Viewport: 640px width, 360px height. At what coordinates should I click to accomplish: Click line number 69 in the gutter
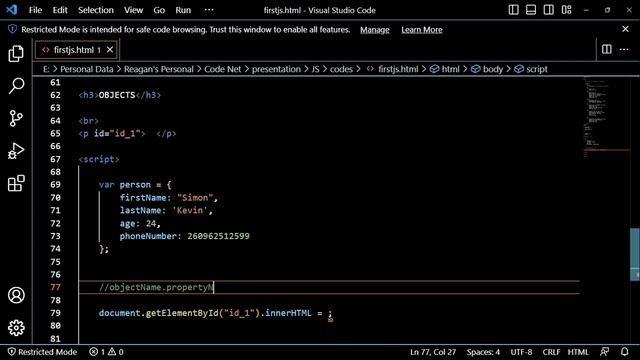click(x=55, y=184)
